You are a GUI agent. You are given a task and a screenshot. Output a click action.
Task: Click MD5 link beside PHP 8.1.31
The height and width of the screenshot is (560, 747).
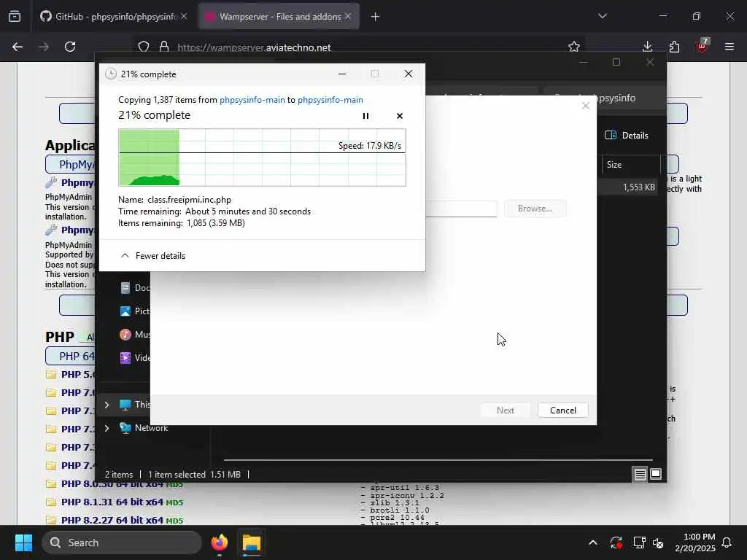point(174,503)
